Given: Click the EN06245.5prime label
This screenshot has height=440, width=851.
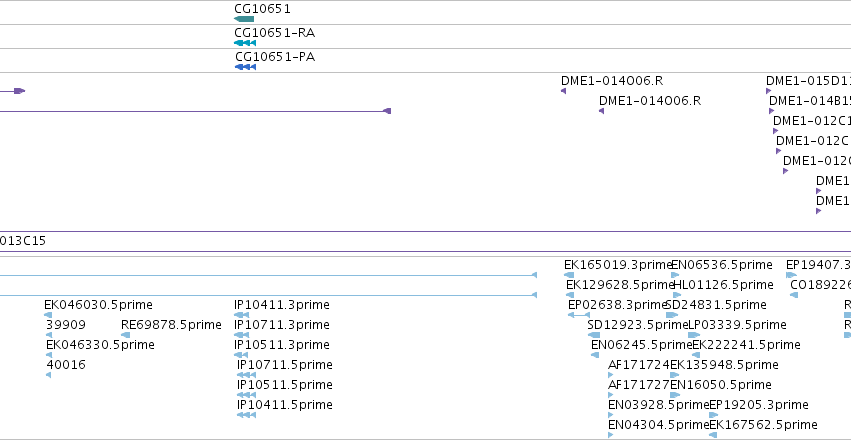Looking at the screenshot, I should [x=642, y=345].
